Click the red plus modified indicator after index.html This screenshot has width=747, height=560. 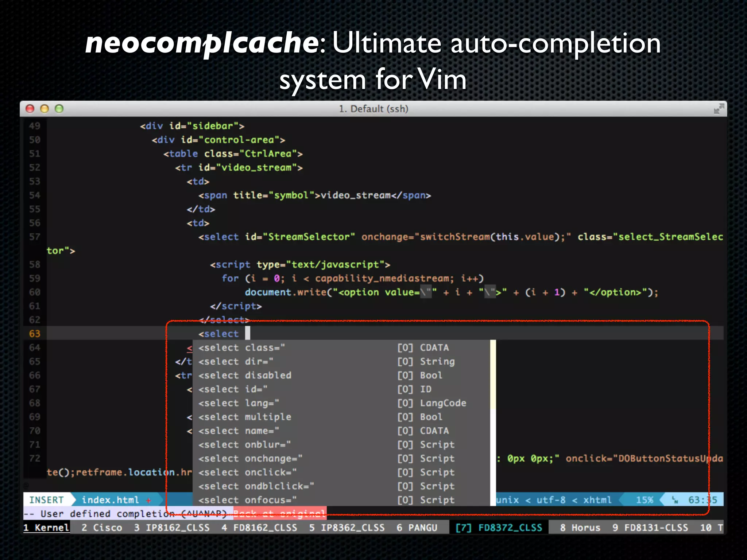[x=148, y=500]
